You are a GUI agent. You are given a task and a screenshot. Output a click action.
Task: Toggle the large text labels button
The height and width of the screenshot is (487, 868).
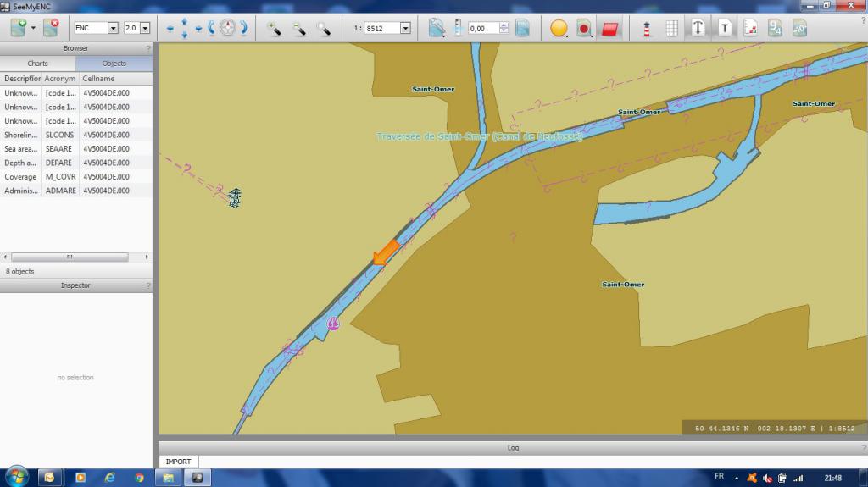pyautogui.click(x=698, y=28)
